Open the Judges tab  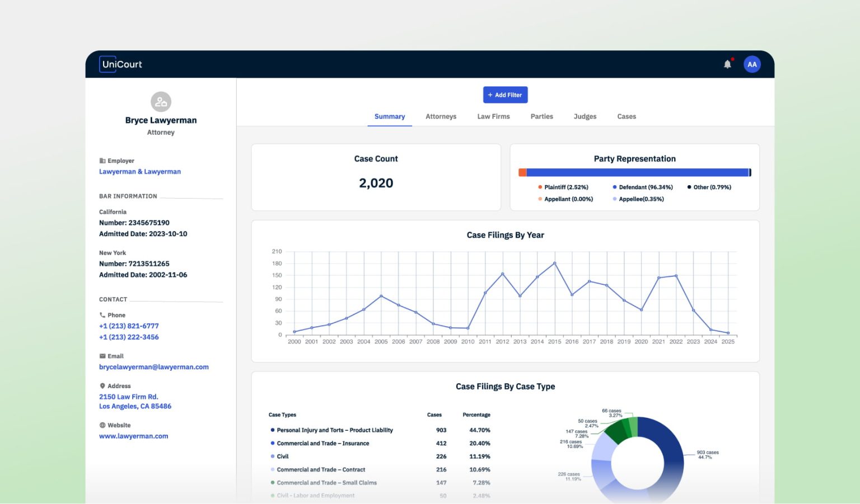click(585, 116)
